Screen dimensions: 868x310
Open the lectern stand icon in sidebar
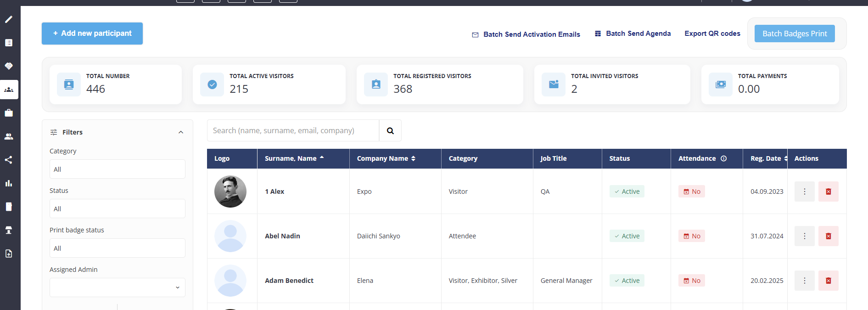[9, 230]
